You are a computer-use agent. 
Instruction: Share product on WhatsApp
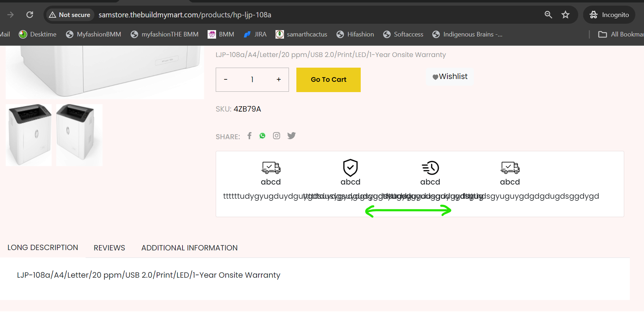(x=262, y=136)
